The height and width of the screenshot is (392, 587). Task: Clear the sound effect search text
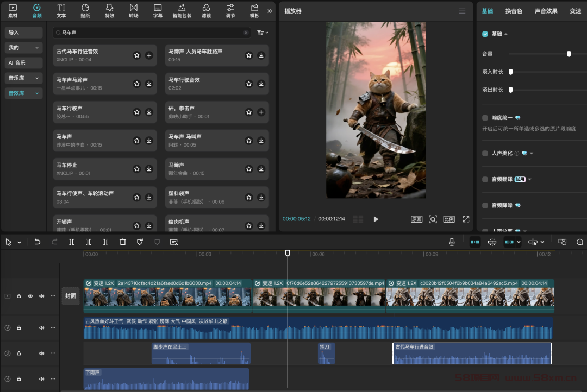pos(246,33)
